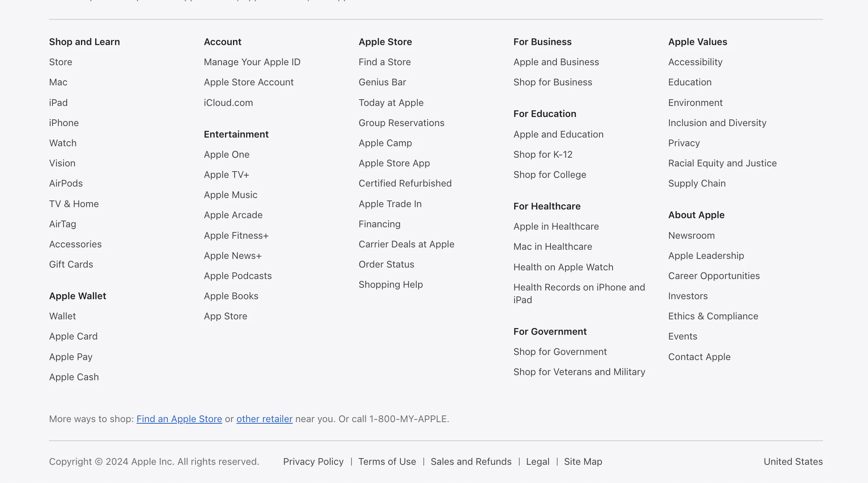Go to Shop for Business

click(x=553, y=82)
